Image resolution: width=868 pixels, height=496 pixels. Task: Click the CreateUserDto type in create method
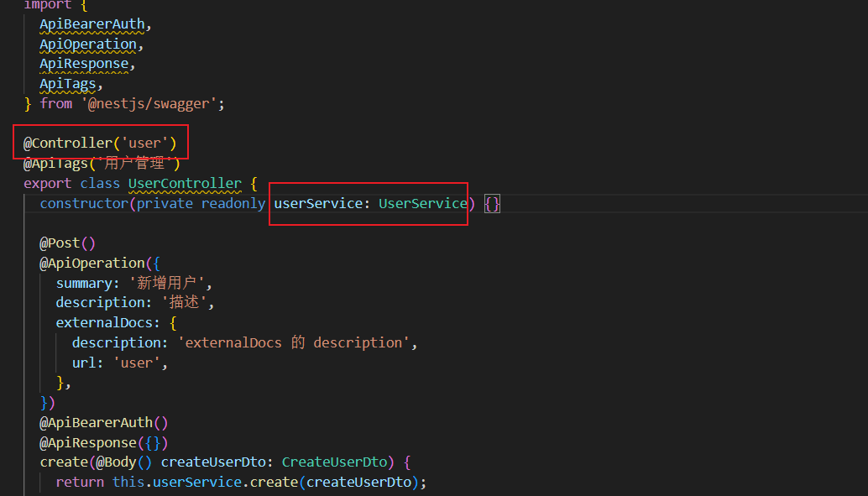pos(334,462)
